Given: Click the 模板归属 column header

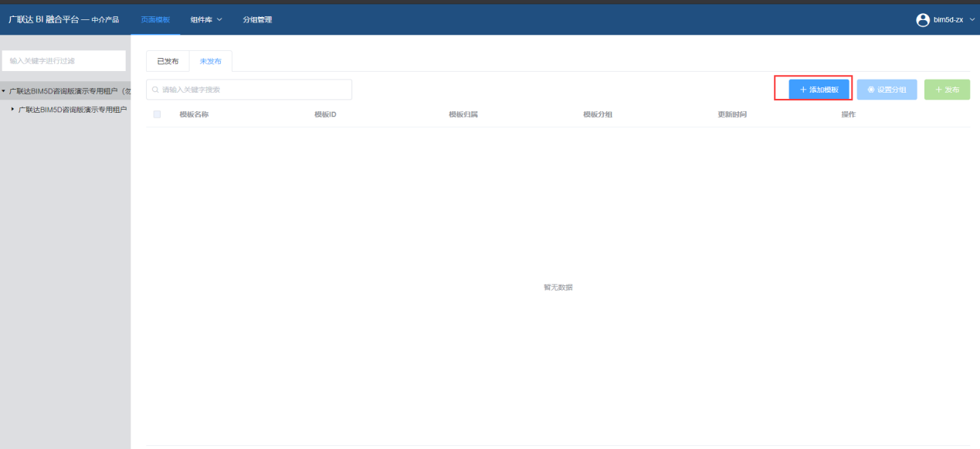Looking at the screenshot, I should 463,114.
